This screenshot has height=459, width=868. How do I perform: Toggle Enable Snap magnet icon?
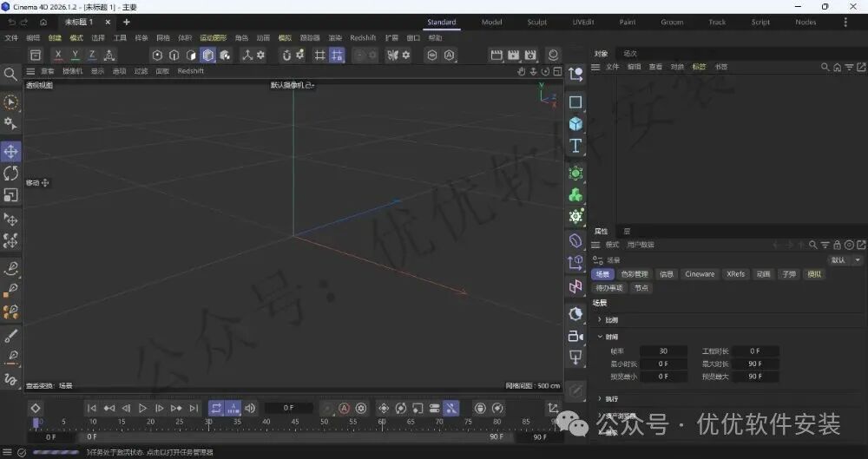point(286,55)
